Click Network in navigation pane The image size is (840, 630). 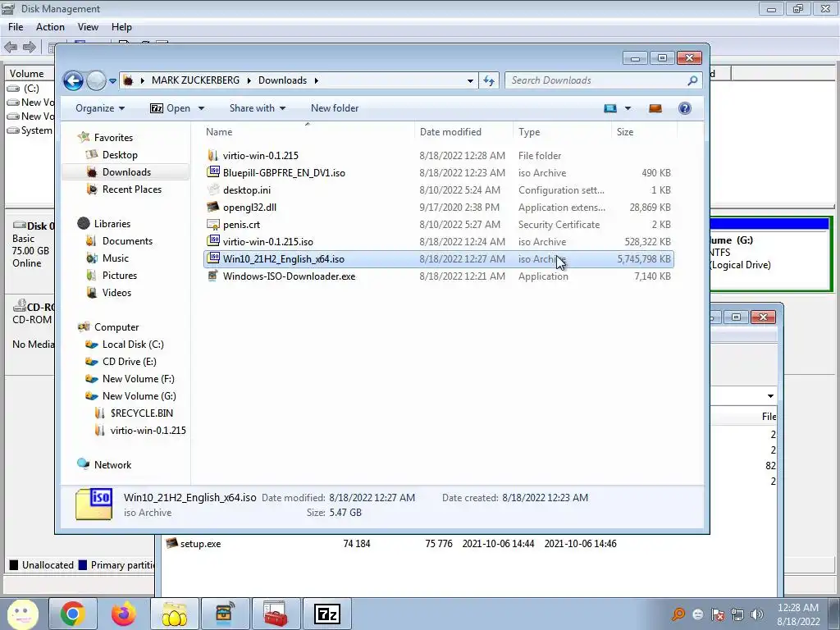(112, 465)
